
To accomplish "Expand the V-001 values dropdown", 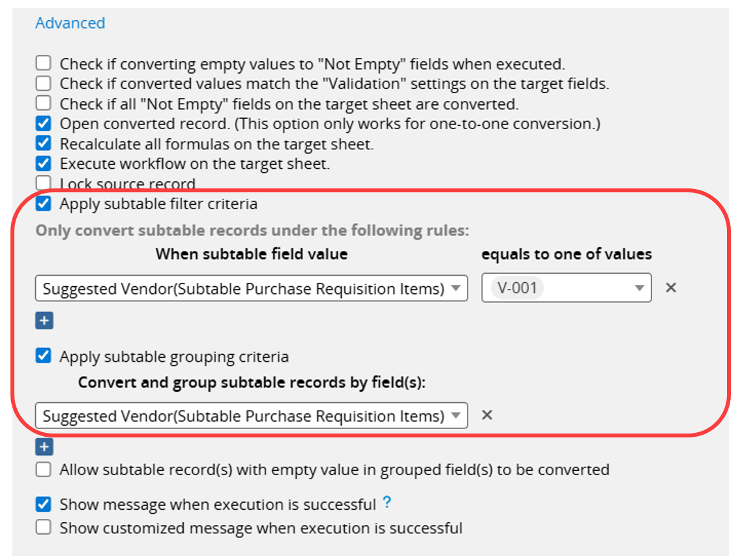I will [566, 287].
